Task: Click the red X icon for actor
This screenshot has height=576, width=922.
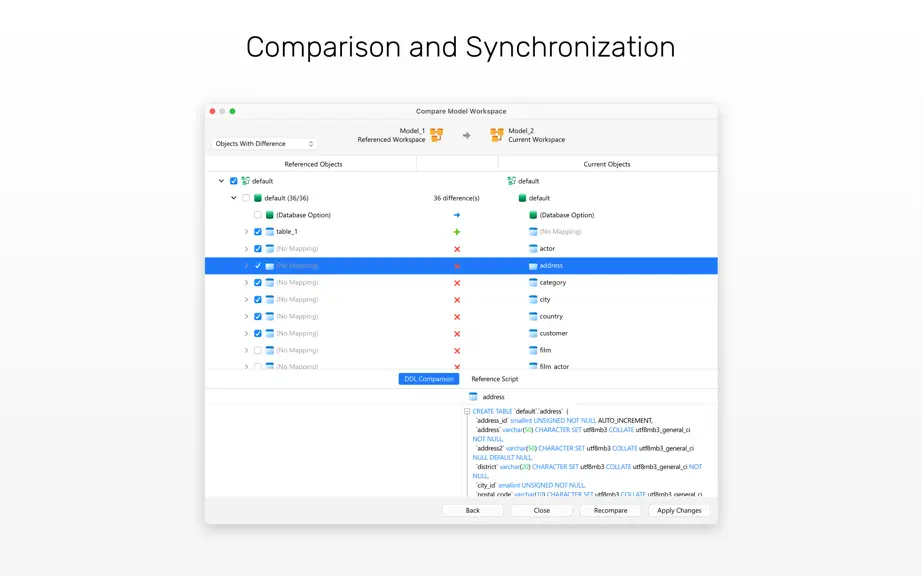Action: [457, 249]
